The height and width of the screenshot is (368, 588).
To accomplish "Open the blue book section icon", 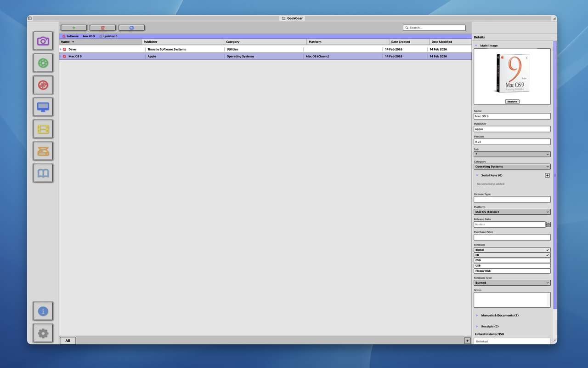I will coord(43,173).
